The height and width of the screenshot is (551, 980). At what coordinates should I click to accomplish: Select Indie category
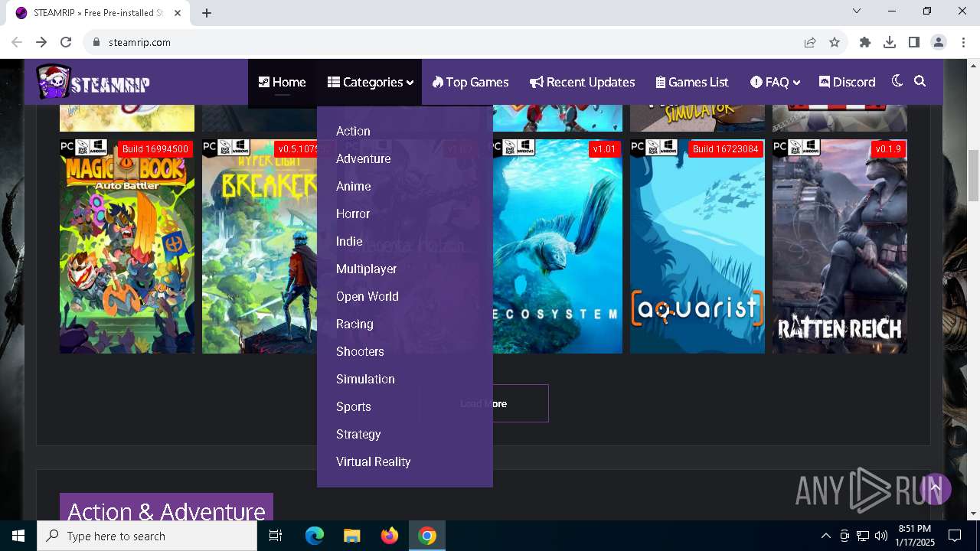click(349, 241)
